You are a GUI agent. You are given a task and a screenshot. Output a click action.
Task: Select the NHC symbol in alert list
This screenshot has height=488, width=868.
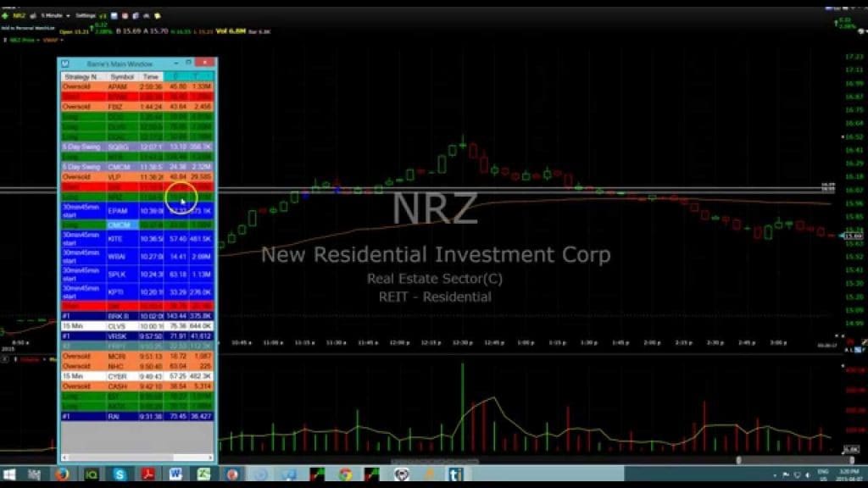click(x=115, y=366)
